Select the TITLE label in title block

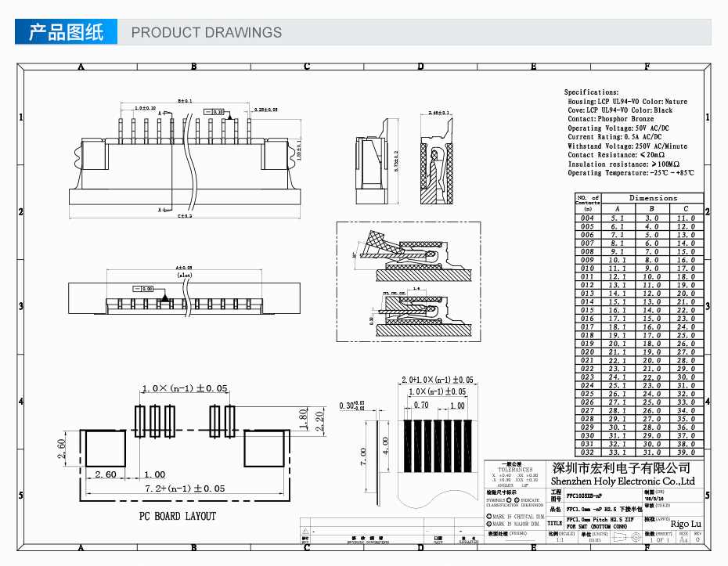coord(555,523)
